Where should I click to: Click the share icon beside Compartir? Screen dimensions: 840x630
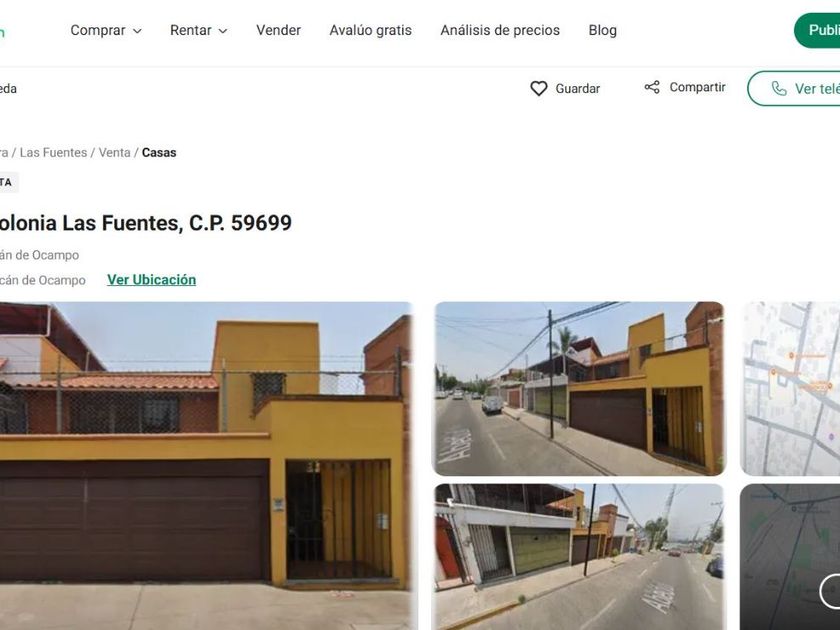tap(652, 87)
